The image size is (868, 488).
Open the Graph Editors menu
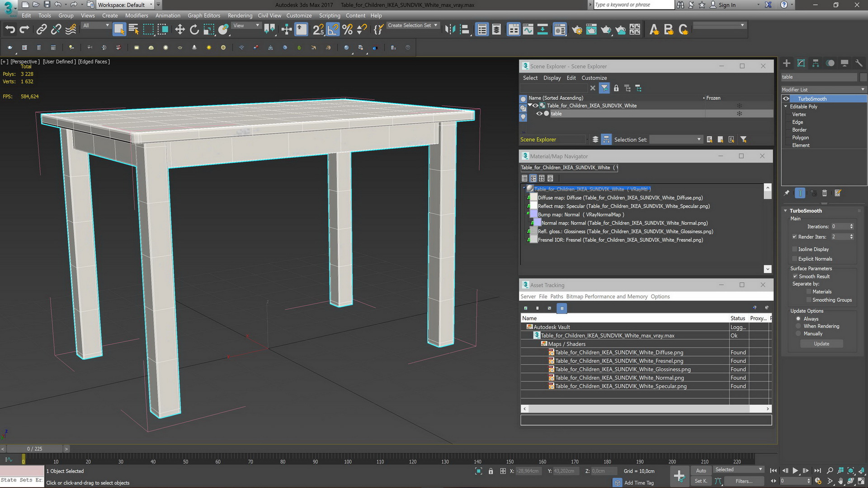pos(204,15)
